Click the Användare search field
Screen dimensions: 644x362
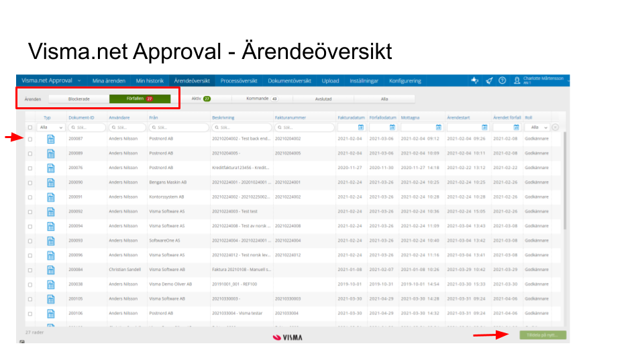pos(127,127)
